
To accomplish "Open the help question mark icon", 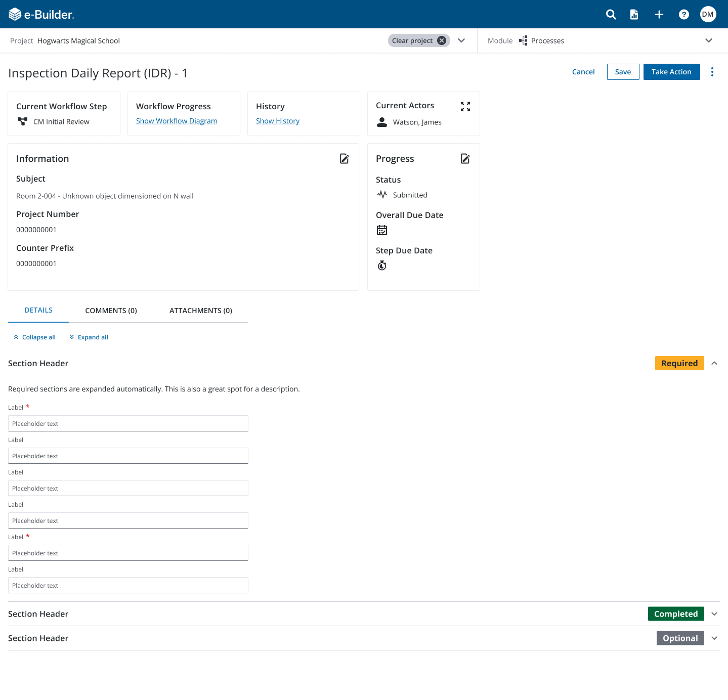I will point(684,15).
